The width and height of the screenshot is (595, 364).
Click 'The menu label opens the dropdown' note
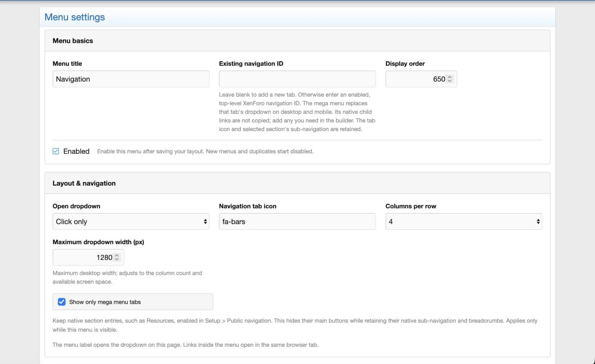[x=185, y=345]
